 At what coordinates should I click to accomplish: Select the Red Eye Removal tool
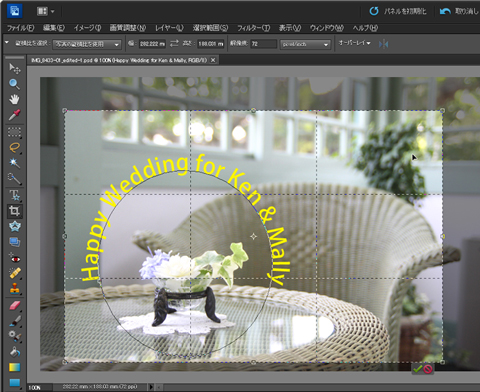point(14,258)
